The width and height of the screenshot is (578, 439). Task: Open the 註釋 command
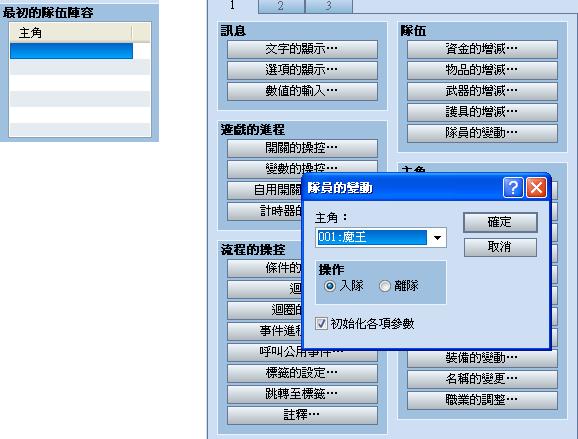click(x=302, y=416)
